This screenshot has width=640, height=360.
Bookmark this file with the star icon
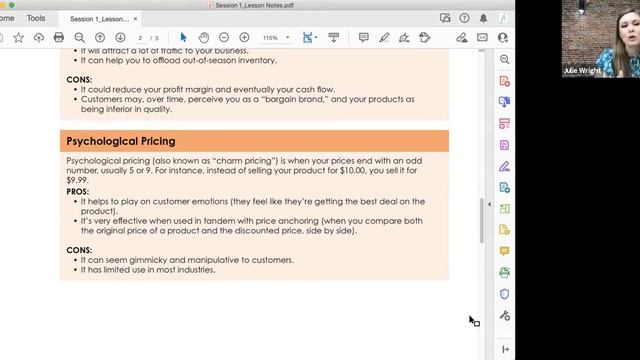(x=18, y=38)
